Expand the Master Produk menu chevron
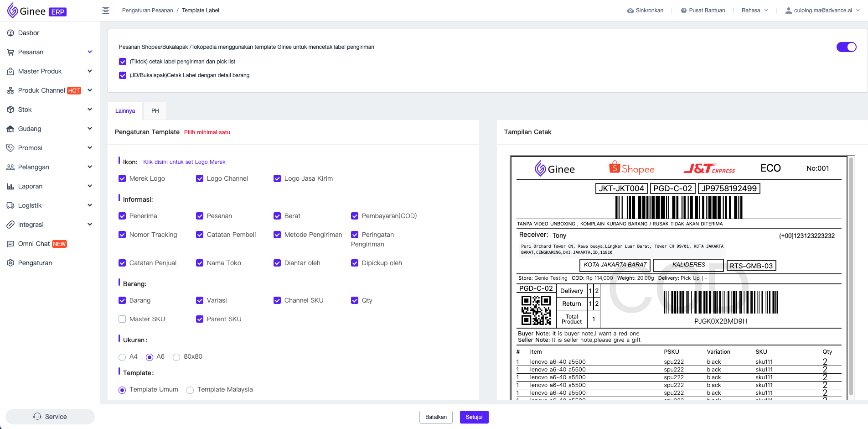Viewport: 868px width, 429px height. coord(90,71)
